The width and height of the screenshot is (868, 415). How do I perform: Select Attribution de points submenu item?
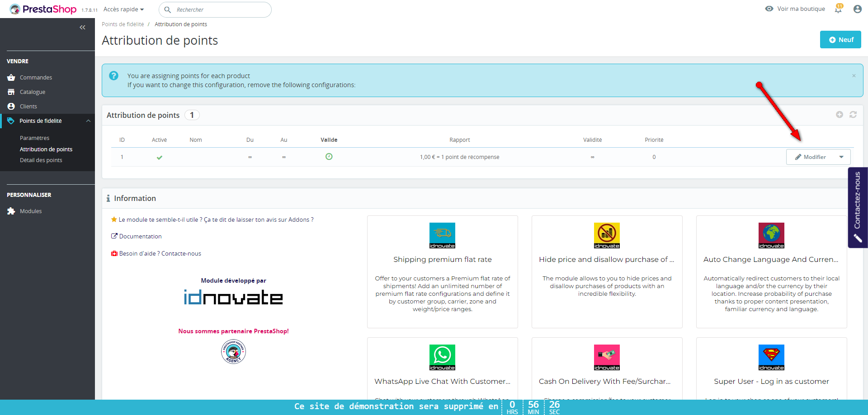[x=46, y=149]
